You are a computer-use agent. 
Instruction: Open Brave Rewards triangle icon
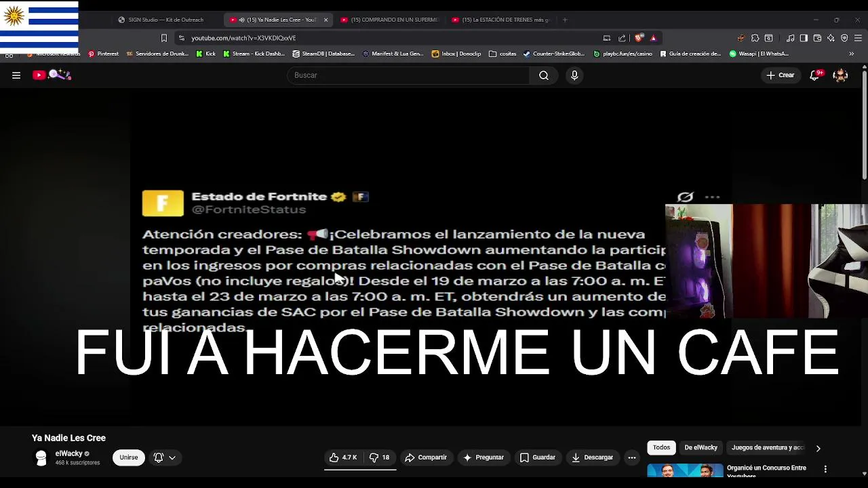[x=653, y=38]
